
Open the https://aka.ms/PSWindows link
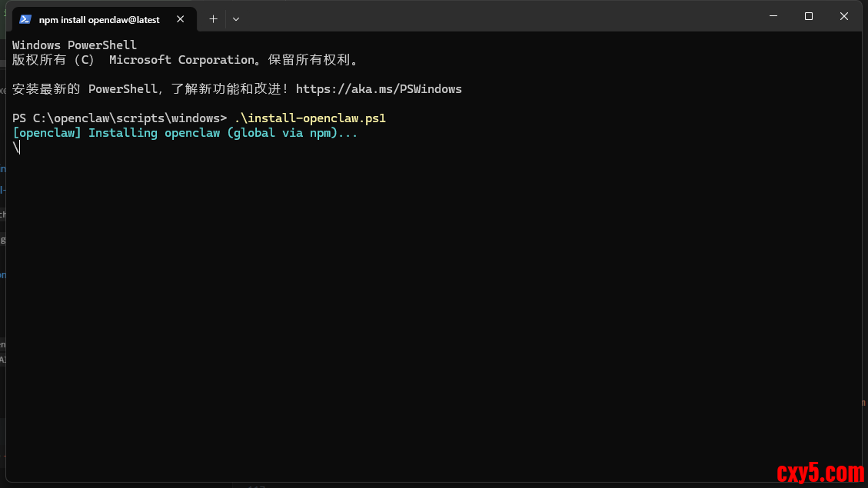pyautogui.click(x=378, y=89)
